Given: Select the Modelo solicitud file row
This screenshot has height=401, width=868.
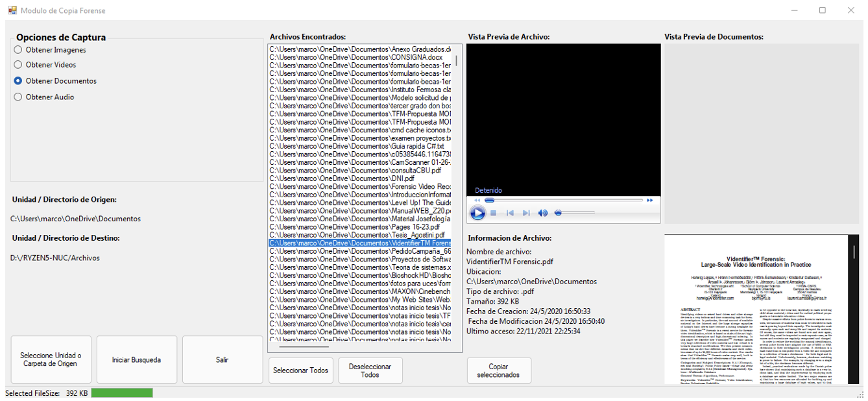Looking at the screenshot, I should tap(360, 97).
